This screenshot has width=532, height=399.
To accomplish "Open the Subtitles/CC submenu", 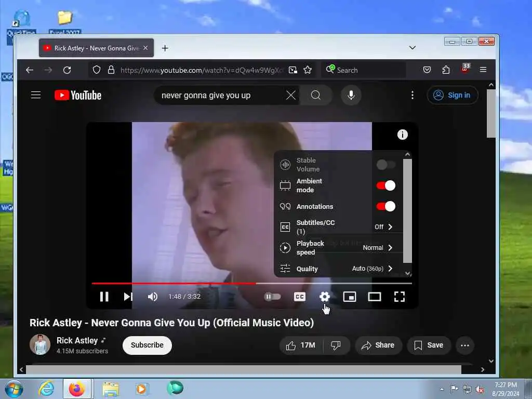I will [339, 227].
